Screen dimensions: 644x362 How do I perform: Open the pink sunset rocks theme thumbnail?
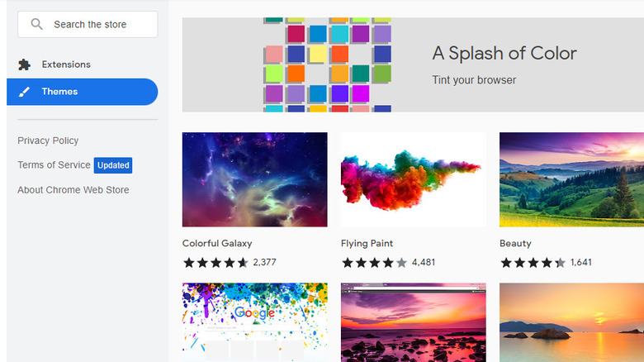pyautogui.click(x=413, y=322)
